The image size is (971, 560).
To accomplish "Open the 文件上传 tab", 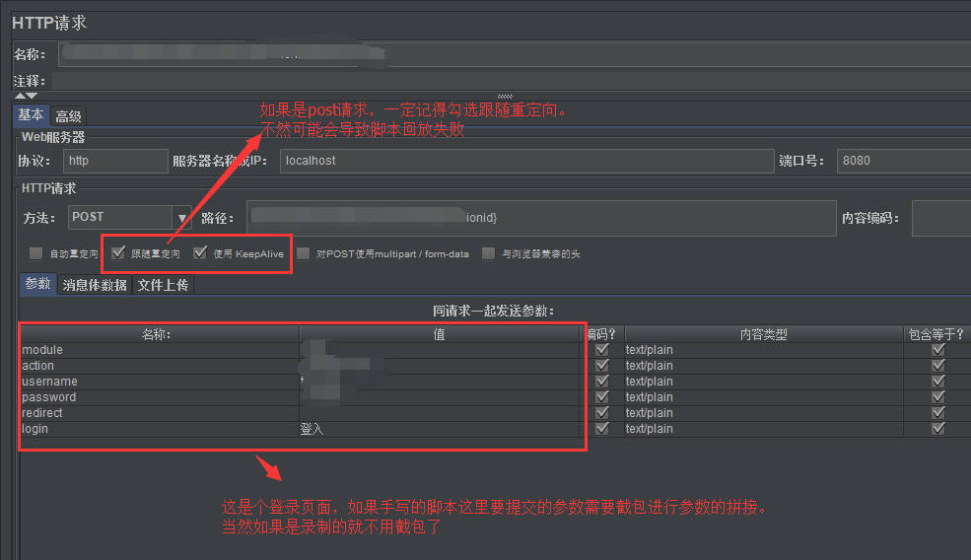I will click(x=163, y=285).
